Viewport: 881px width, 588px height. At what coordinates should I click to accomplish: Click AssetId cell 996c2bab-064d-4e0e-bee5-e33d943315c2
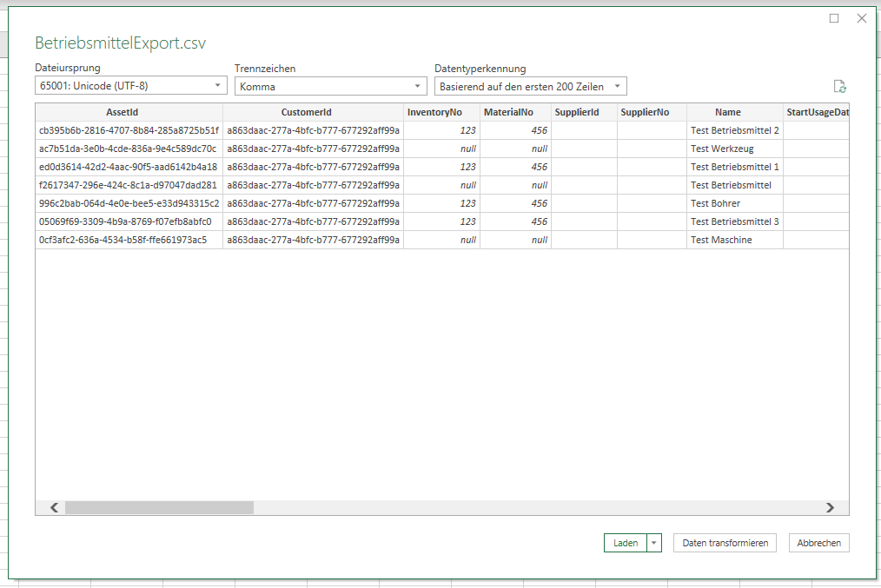(x=129, y=203)
